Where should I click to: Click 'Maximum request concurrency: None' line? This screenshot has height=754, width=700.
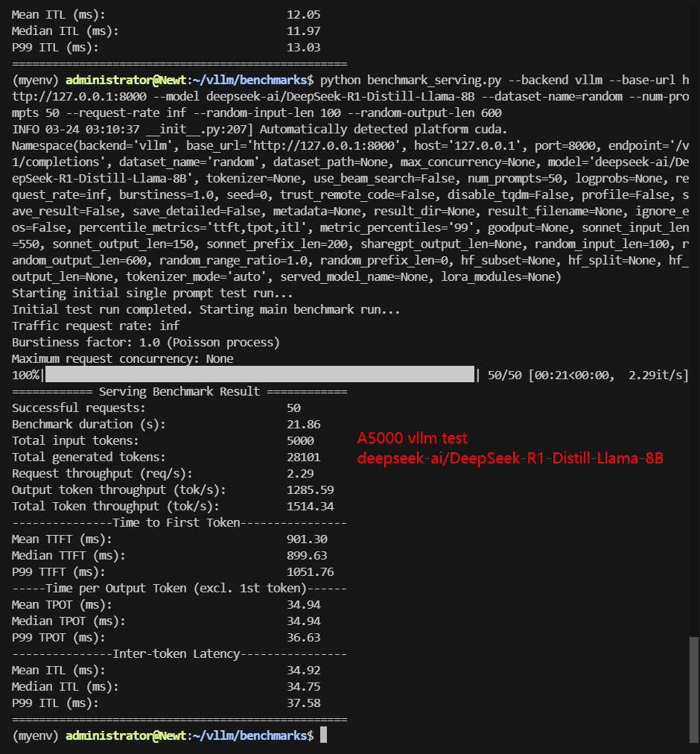123,358
